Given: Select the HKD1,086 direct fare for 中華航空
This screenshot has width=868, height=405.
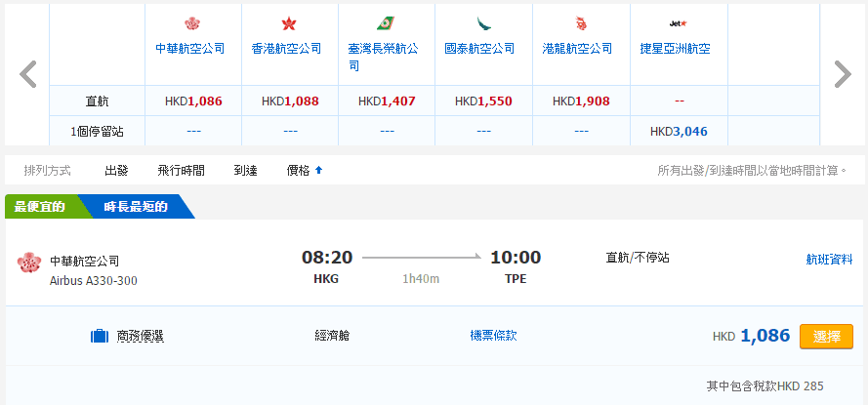Looking at the screenshot, I should (191, 101).
